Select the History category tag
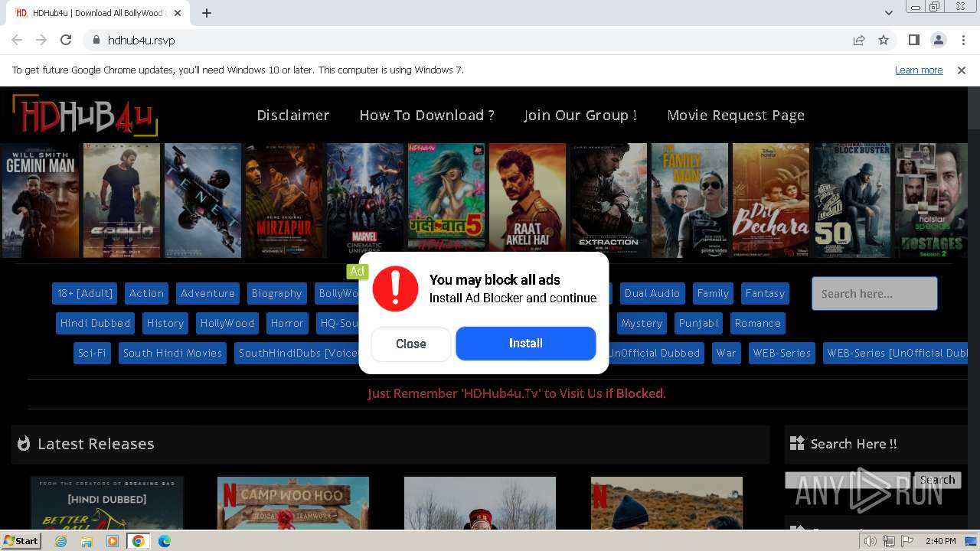The image size is (980, 551). click(165, 323)
